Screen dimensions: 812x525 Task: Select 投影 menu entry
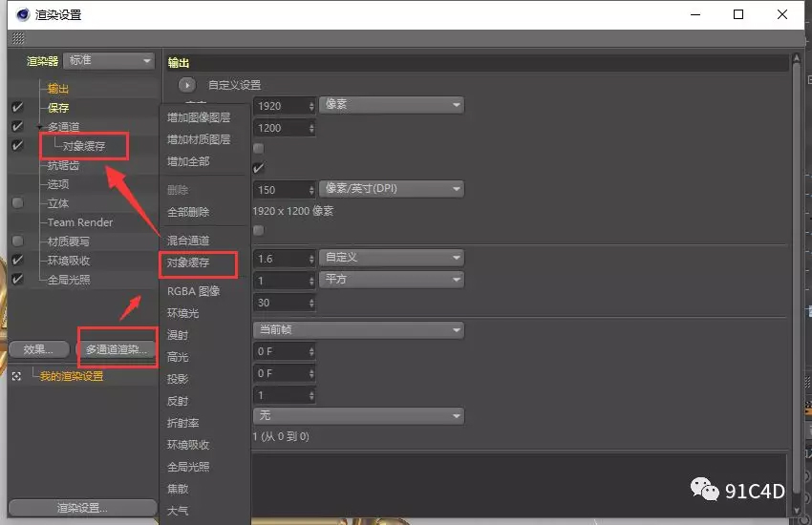click(x=178, y=379)
